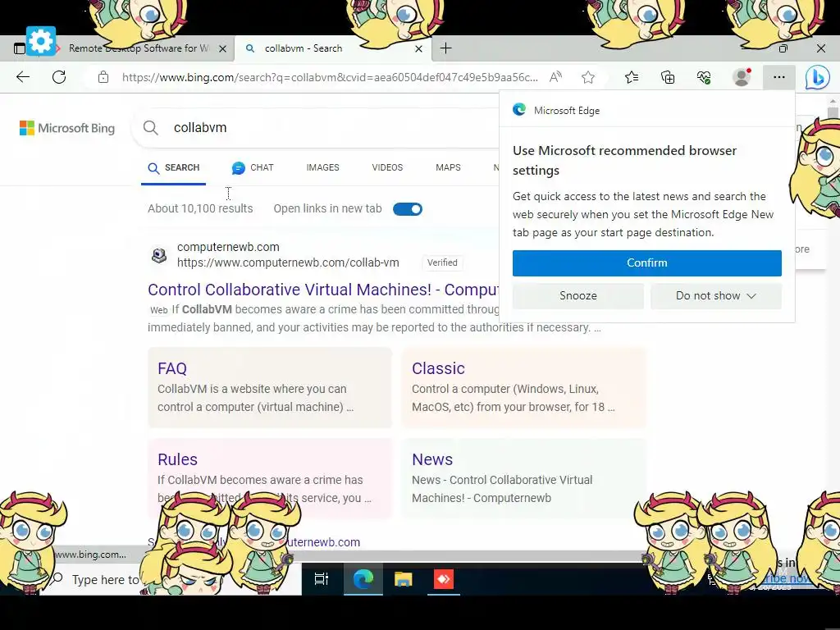Open the Classic sitelink
840x630 pixels.
(438, 368)
